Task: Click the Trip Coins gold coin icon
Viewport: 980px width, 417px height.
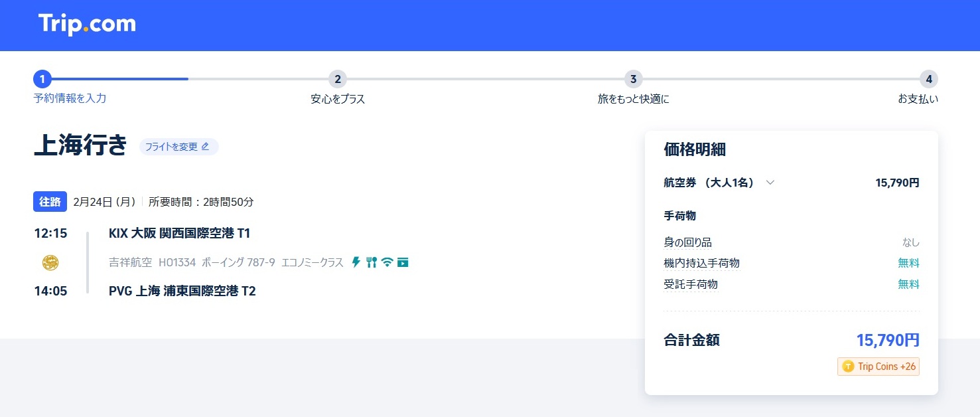Action: click(847, 367)
